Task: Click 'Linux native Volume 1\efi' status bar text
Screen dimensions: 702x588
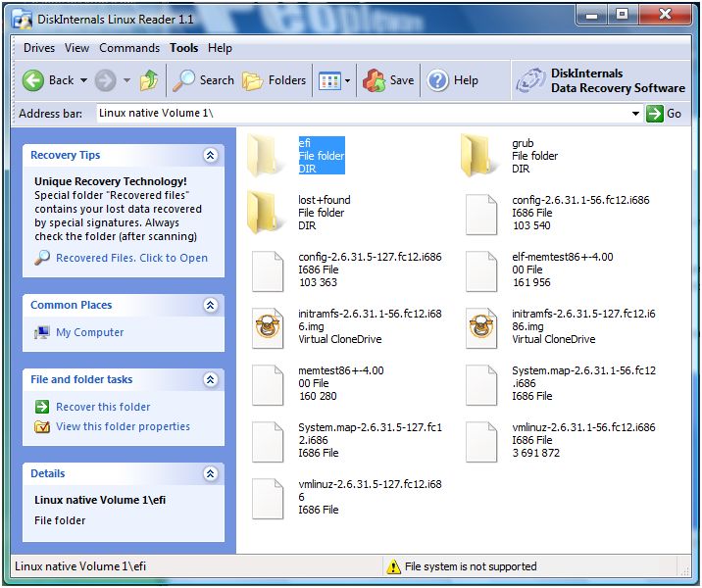Action: (x=80, y=566)
